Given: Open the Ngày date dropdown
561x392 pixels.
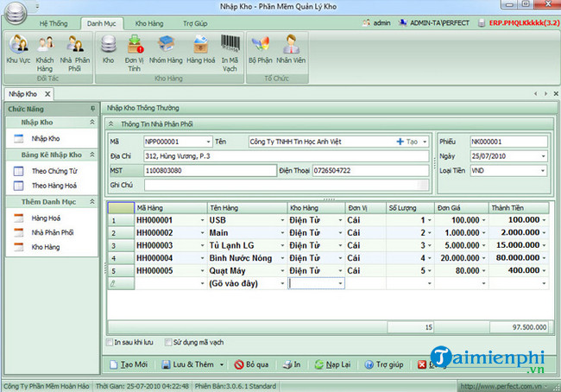Looking at the screenshot, I should 542,156.
